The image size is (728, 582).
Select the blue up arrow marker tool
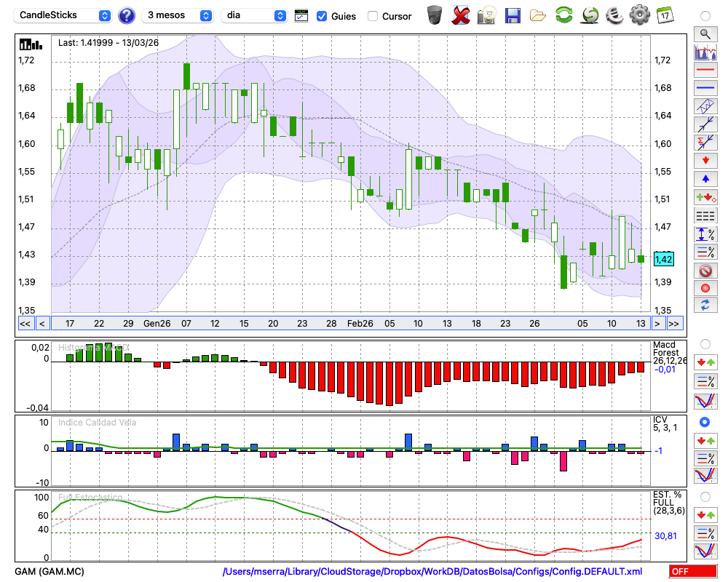point(705,178)
